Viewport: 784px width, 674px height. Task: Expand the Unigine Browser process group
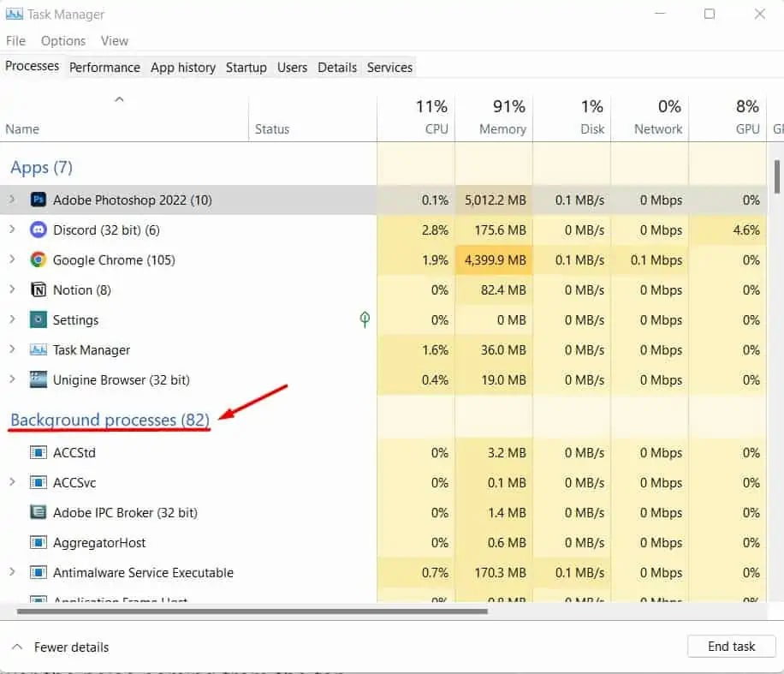pyautogui.click(x=12, y=379)
